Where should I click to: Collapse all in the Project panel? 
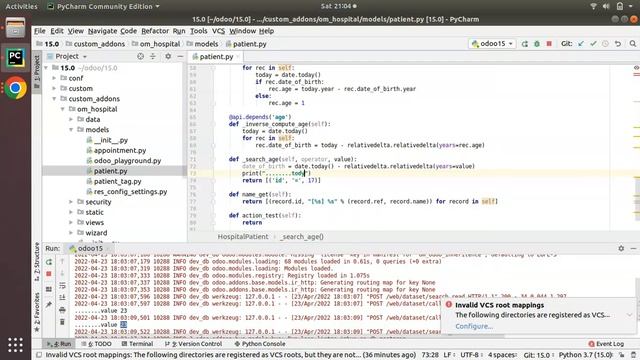tap(153, 56)
